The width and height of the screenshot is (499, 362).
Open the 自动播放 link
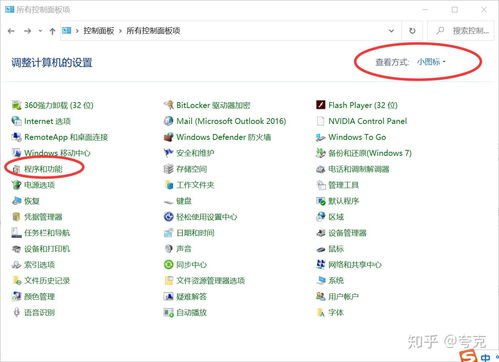coord(191,313)
